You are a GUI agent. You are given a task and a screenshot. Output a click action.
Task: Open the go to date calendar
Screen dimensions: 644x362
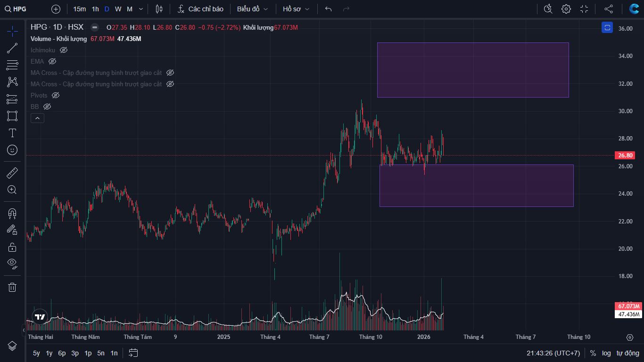(x=133, y=353)
